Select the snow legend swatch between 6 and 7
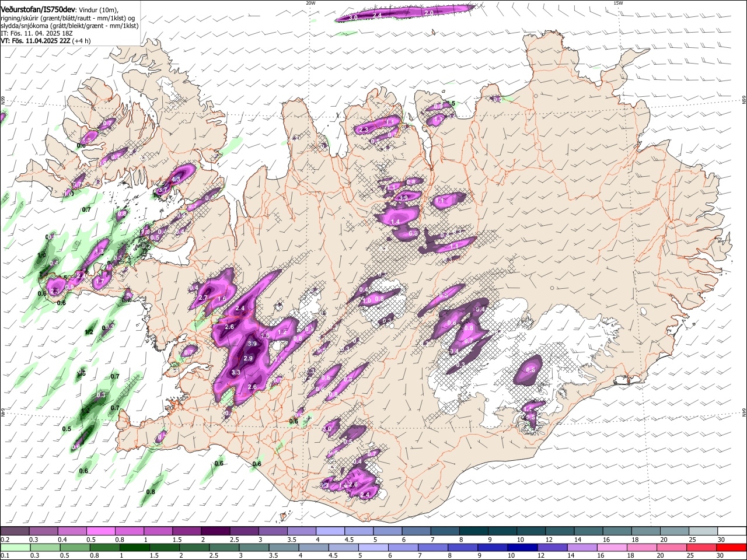The image size is (747, 560). point(416,531)
